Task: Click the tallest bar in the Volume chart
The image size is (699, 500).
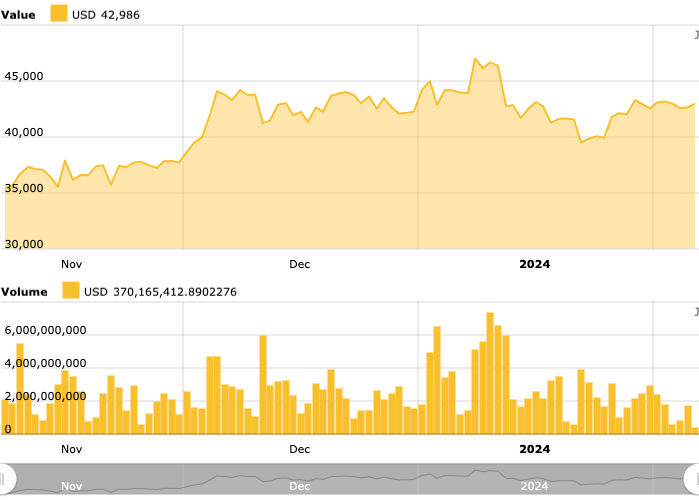Action: (490, 373)
